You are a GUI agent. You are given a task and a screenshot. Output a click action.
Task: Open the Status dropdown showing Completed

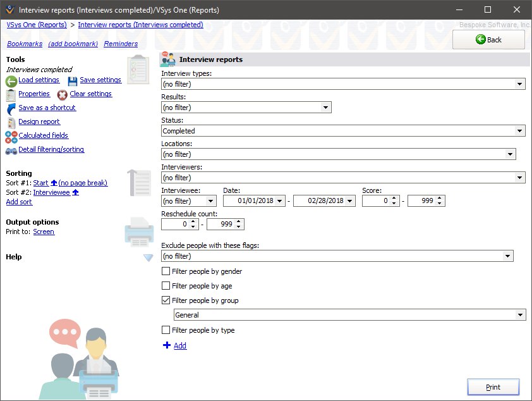pyautogui.click(x=519, y=130)
